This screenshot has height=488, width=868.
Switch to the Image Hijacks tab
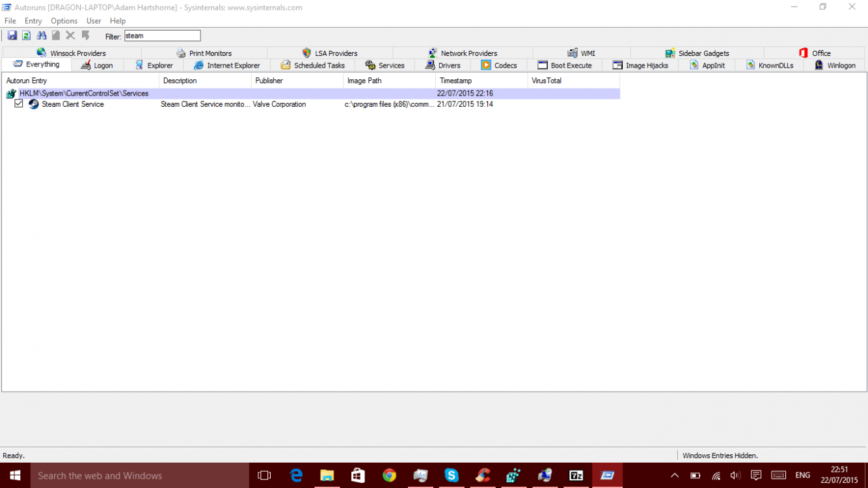click(640, 66)
